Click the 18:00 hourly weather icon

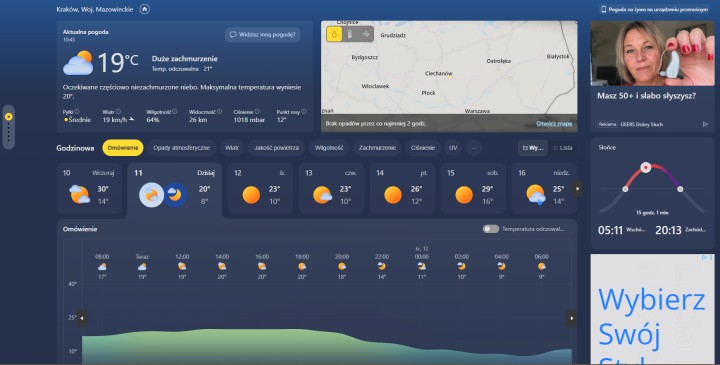[x=302, y=266]
